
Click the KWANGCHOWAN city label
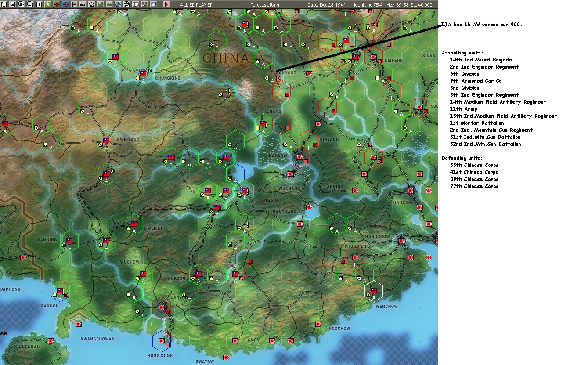click(97, 339)
